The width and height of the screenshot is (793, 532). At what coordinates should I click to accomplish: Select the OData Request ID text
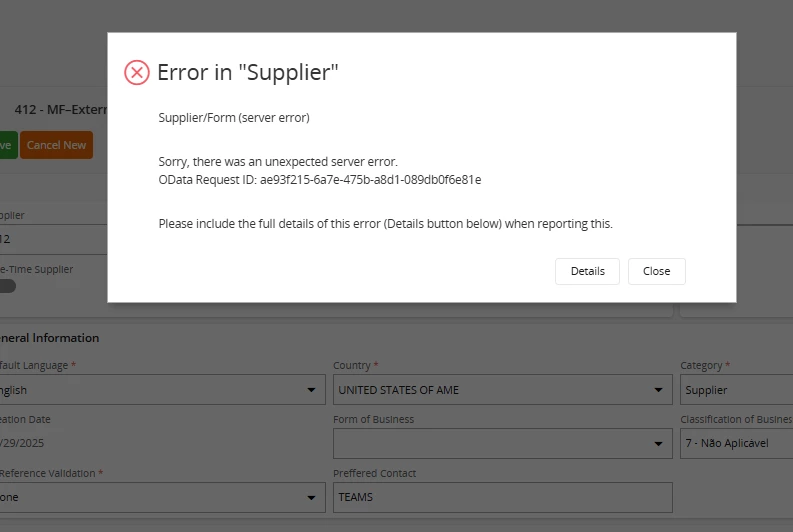point(320,180)
